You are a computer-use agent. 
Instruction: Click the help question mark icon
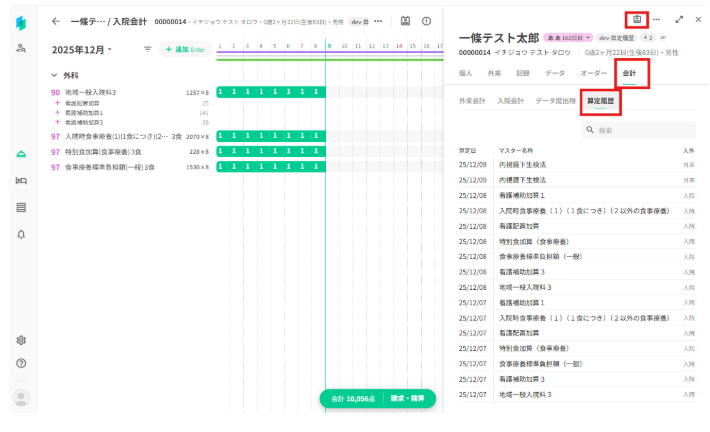coord(21,363)
